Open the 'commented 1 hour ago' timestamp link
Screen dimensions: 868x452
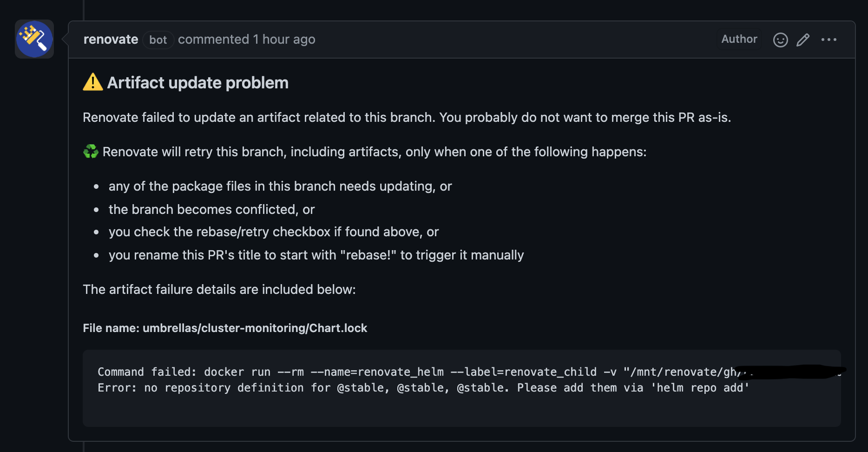click(246, 40)
